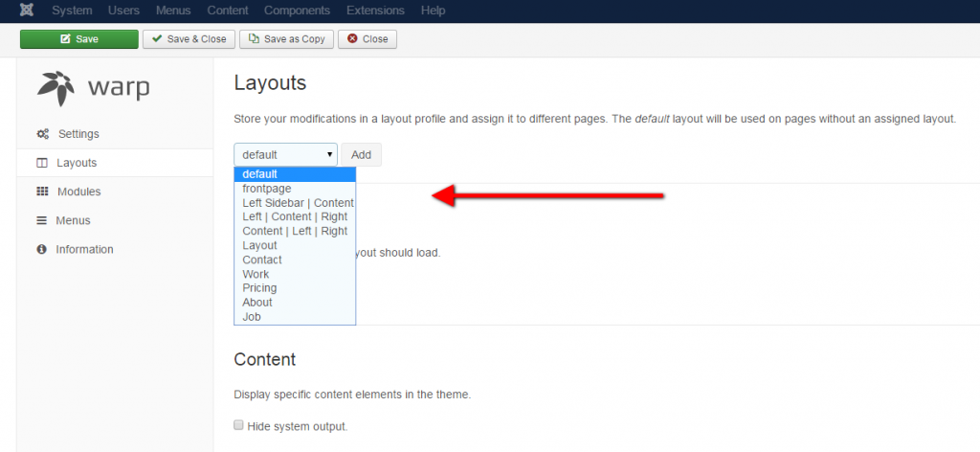Click the Information circle icon
The image size is (980, 452).
[42, 249]
